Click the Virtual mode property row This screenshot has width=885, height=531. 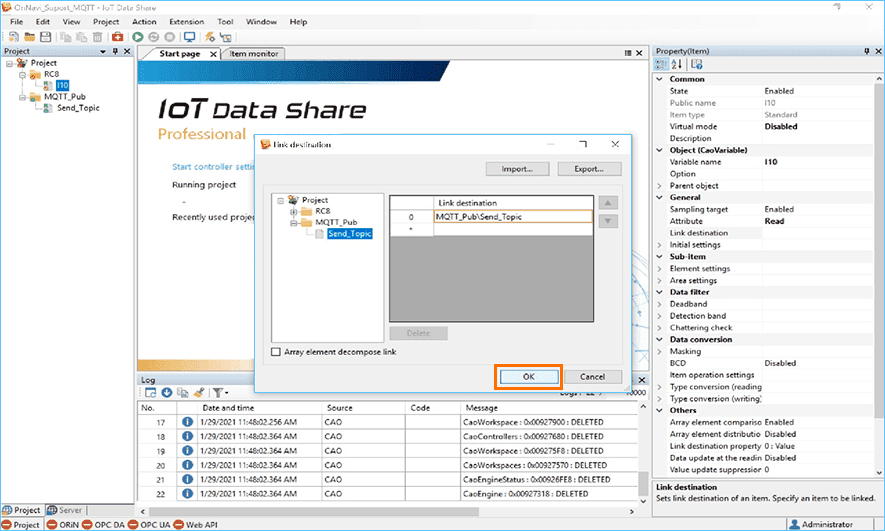pyautogui.click(x=765, y=126)
